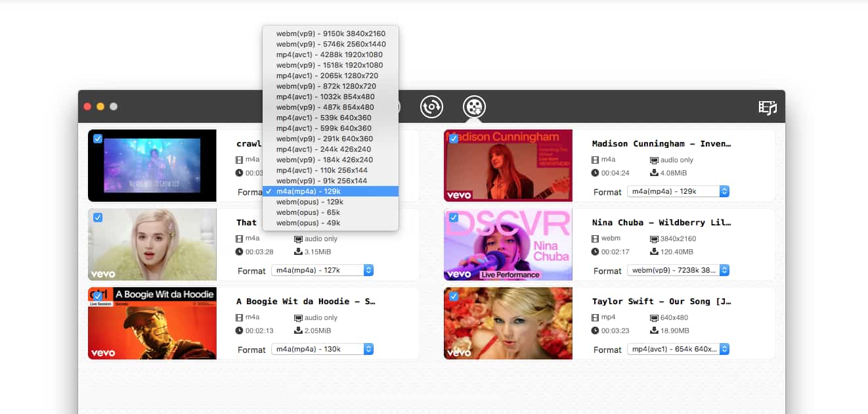Viewport: 868px width, 414px height.
Task: Click the monitor icon next to 640x480
Action: pos(654,317)
